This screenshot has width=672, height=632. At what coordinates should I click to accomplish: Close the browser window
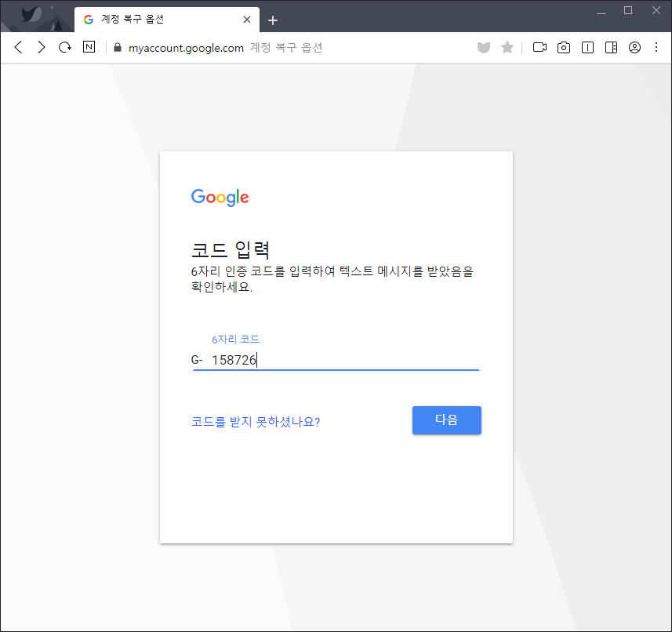pos(656,10)
